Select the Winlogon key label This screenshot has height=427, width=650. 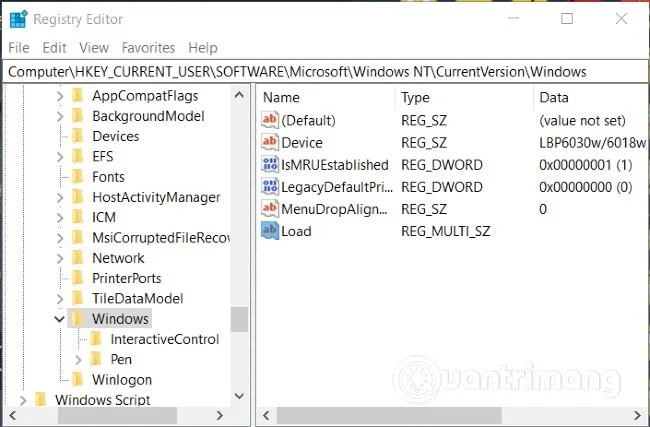122,380
